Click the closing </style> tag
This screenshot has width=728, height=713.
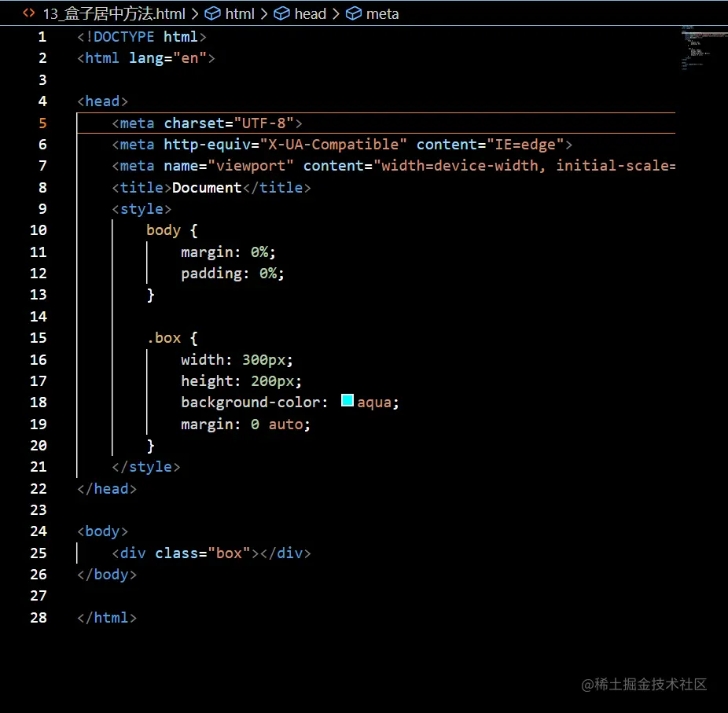tap(145, 466)
